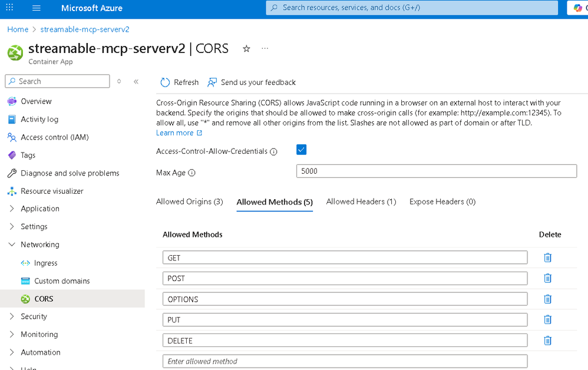Delete the OPTIONS allowed method
This screenshot has height=370, width=588.
[x=547, y=299]
